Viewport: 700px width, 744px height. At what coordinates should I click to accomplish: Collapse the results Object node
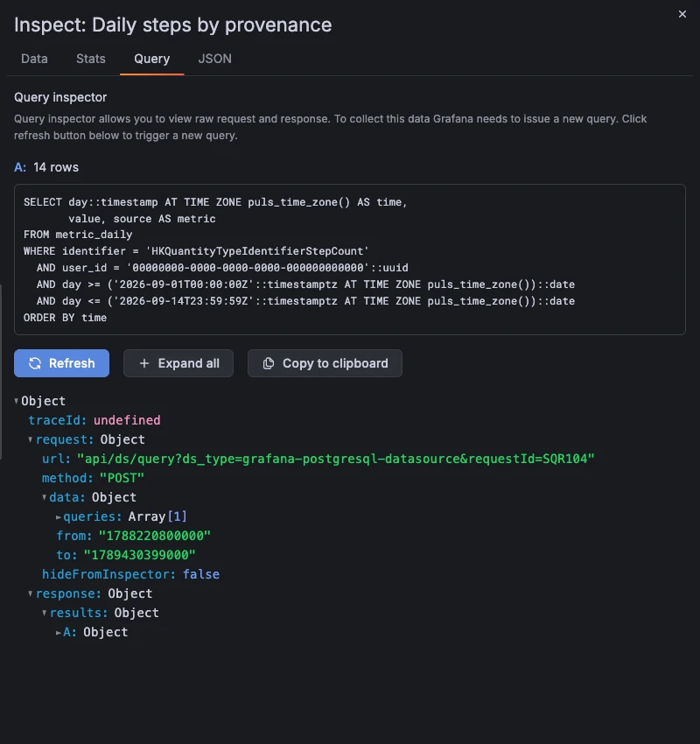pyautogui.click(x=44, y=613)
